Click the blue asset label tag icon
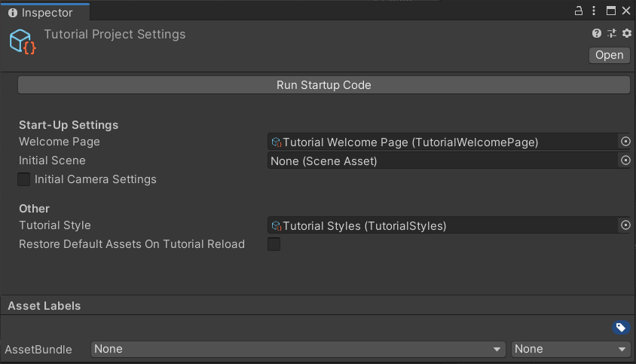This screenshot has width=636, height=364. (620, 327)
